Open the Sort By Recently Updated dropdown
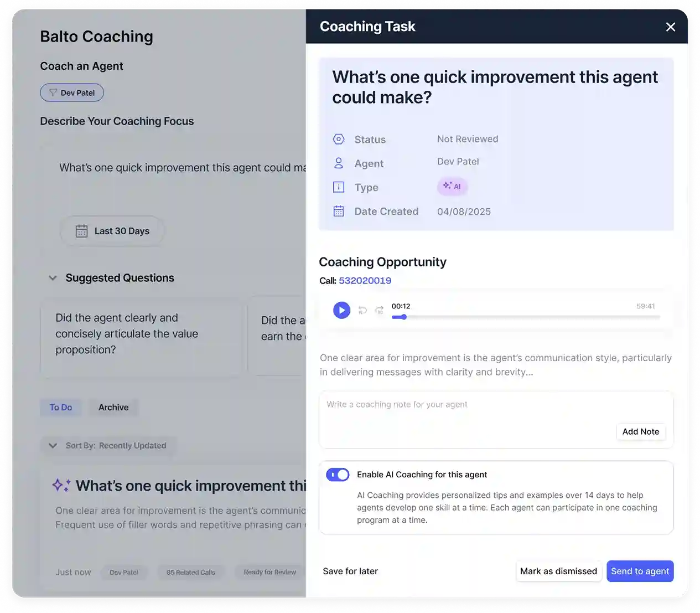The height and width of the screenshot is (613, 700). [x=108, y=445]
